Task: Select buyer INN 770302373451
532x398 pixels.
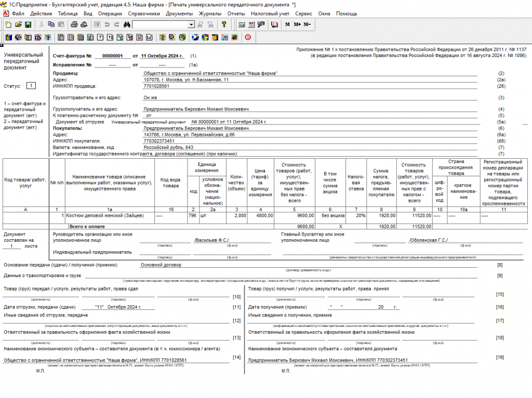Action: coord(159,141)
